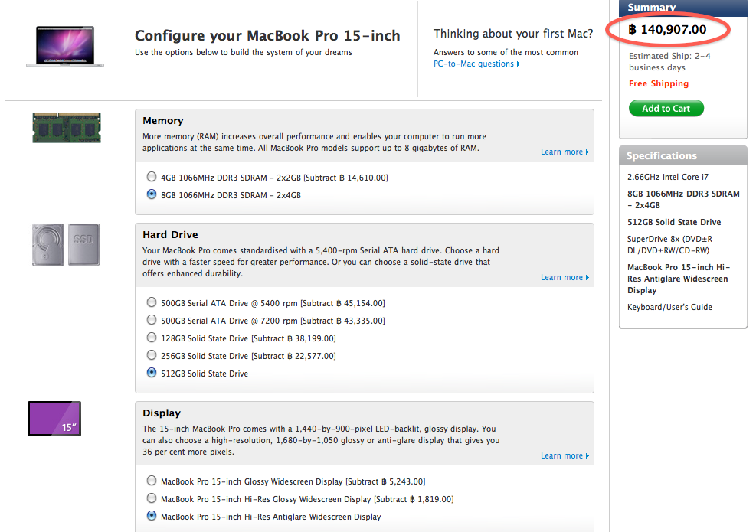Choose 500GB Serial ATA 5400 rpm drive
Viewport: 756px width, 532px height.
pos(152,302)
